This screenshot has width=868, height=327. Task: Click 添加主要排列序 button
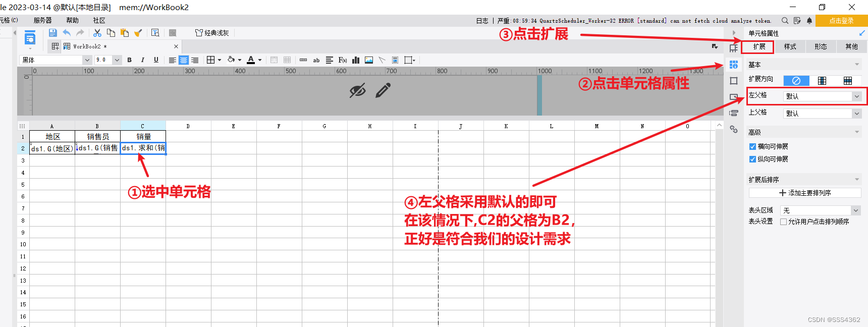click(x=805, y=193)
